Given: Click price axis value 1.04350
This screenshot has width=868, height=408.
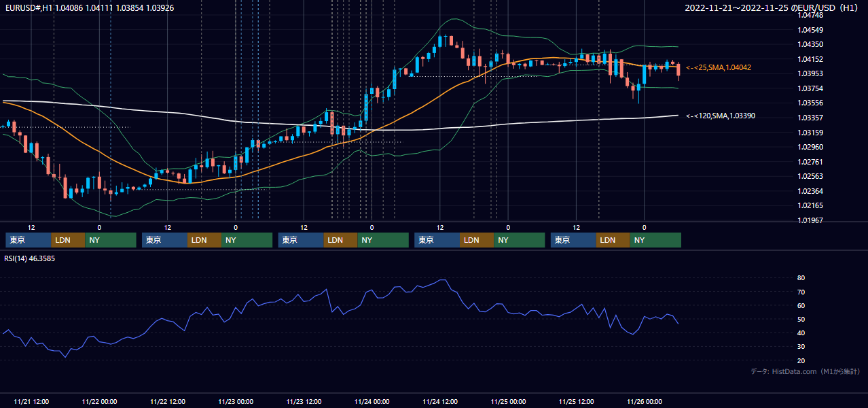Looking at the screenshot, I should pos(811,45).
